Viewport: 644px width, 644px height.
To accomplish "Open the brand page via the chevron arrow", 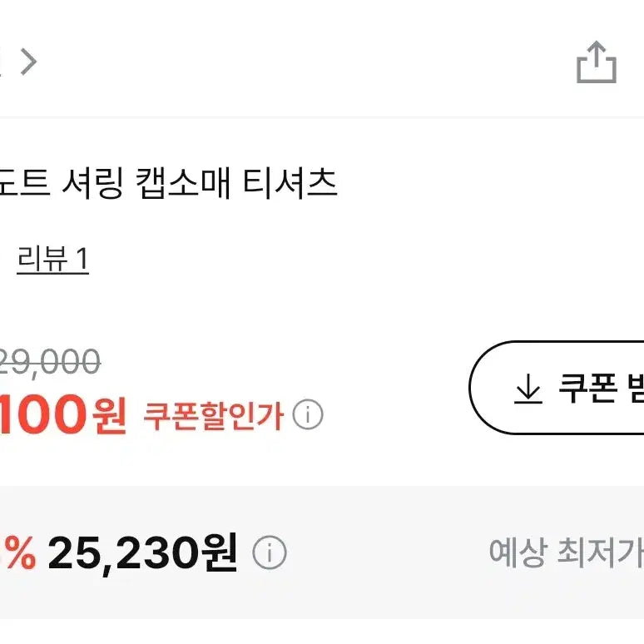I will tap(29, 62).
